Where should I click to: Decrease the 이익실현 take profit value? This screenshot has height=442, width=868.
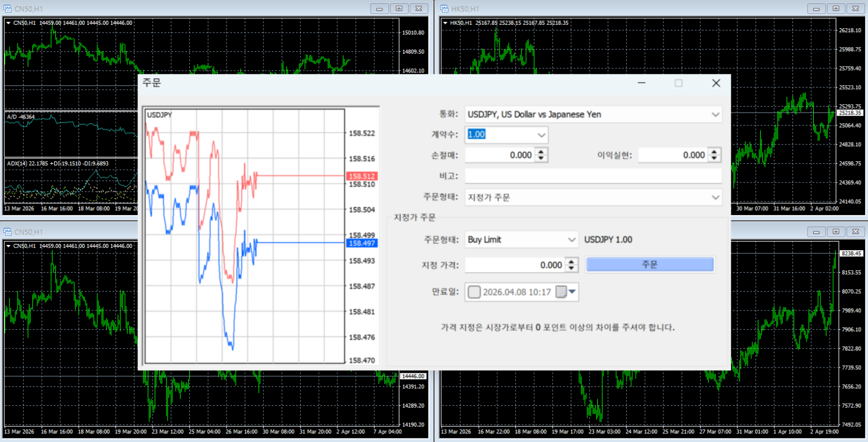point(715,158)
